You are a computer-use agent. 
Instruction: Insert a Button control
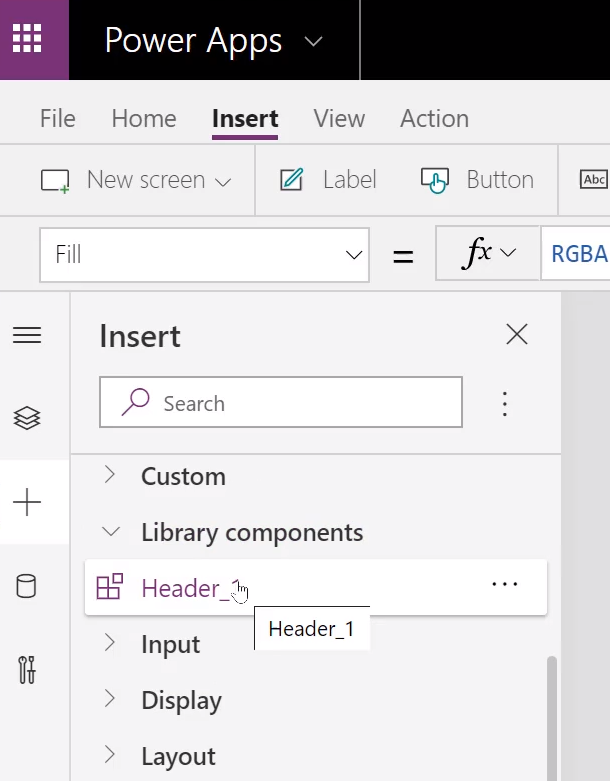[500, 180]
